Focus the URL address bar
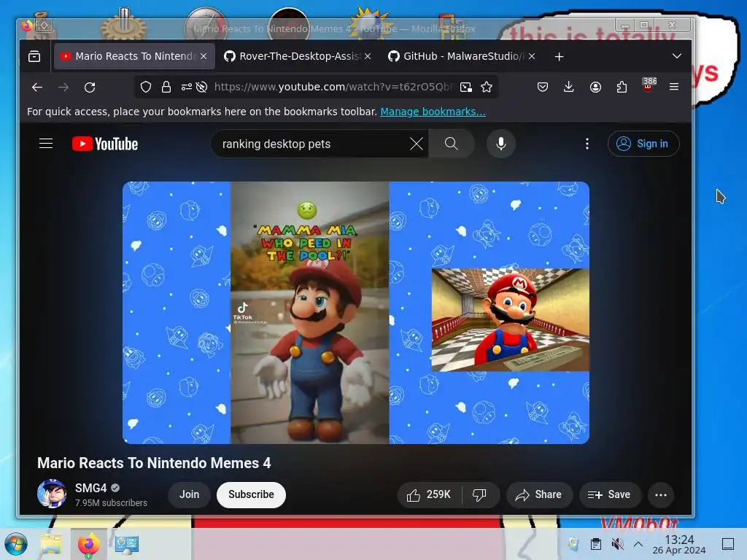The width and height of the screenshot is (747, 560). click(x=333, y=87)
